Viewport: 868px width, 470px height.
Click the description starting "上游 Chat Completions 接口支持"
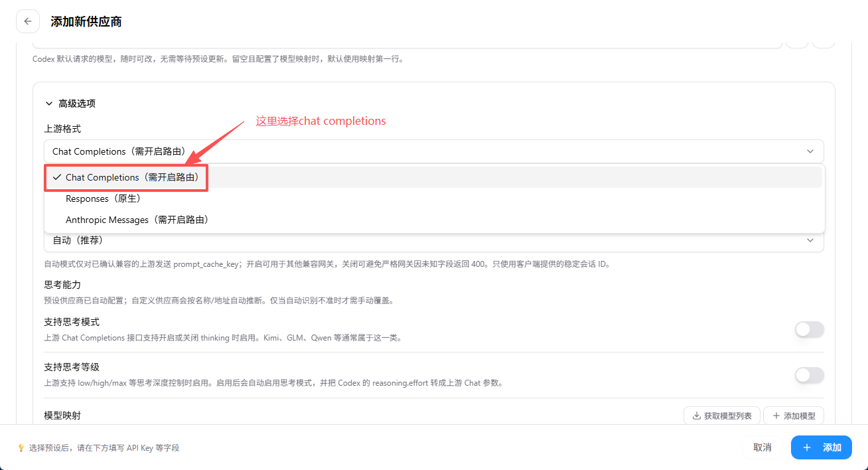tap(223, 338)
